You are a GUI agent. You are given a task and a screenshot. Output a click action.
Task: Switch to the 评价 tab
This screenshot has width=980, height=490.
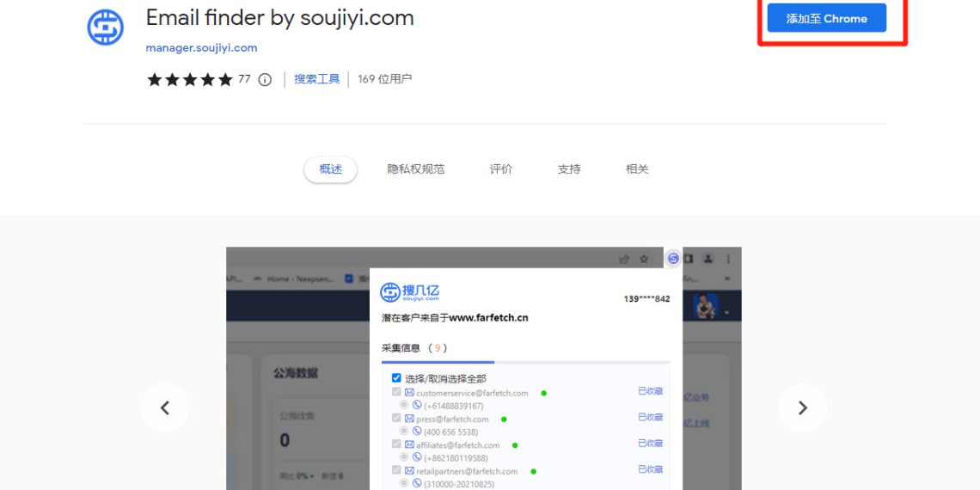tap(500, 169)
